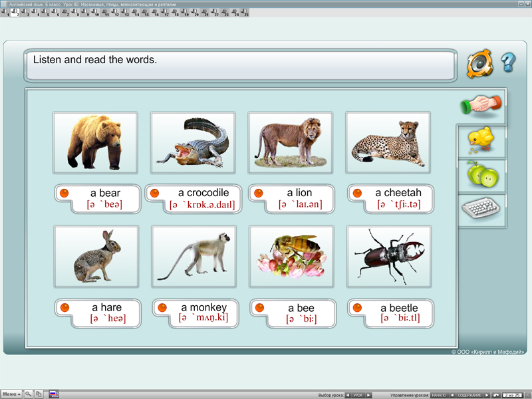This screenshot has height=399, width=532.
Task: Go to slide 8 in top strip
Action: click(x=75, y=12)
